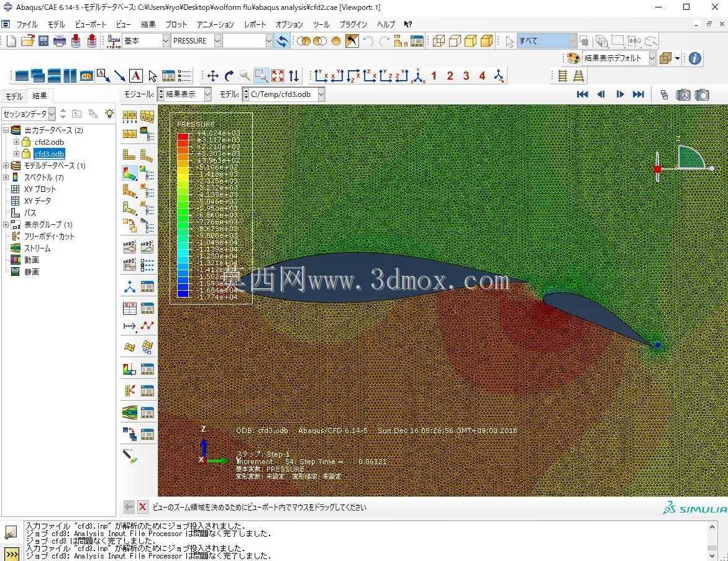Switch to hidden-line render style
The height and width of the screenshot is (561, 728).
(x=455, y=41)
